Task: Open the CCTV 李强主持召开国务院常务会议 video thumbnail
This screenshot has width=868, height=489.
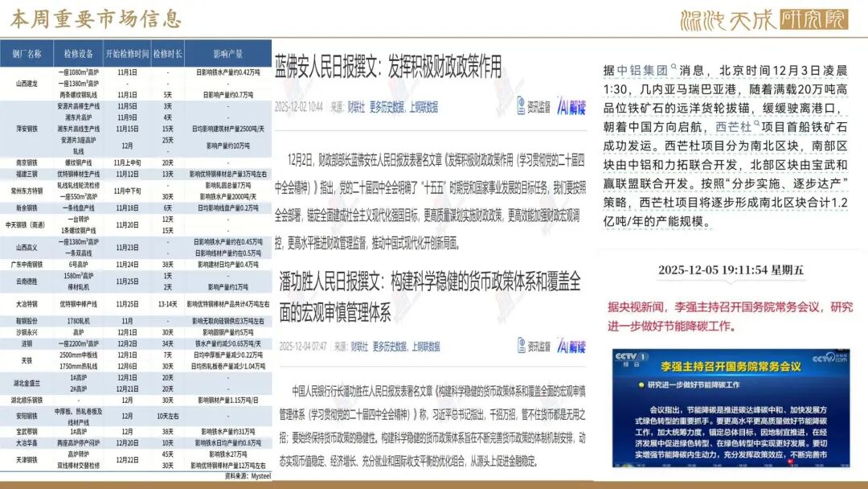Action: click(x=731, y=408)
